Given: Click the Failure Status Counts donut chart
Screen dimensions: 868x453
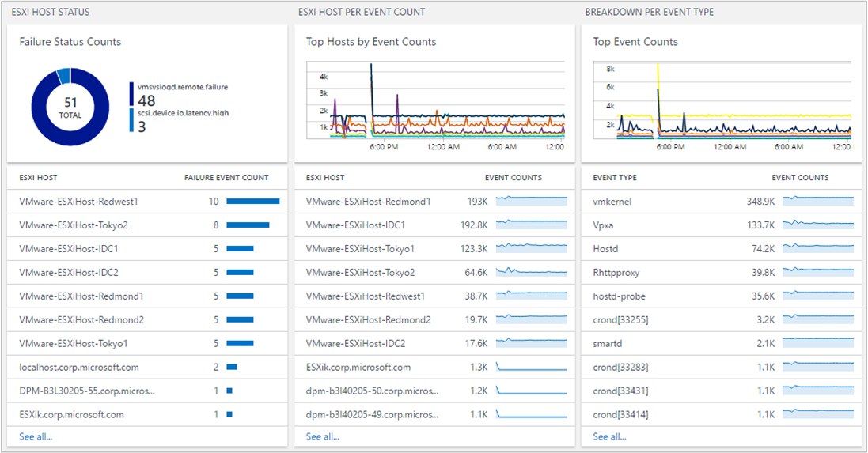Looking at the screenshot, I should [x=70, y=107].
